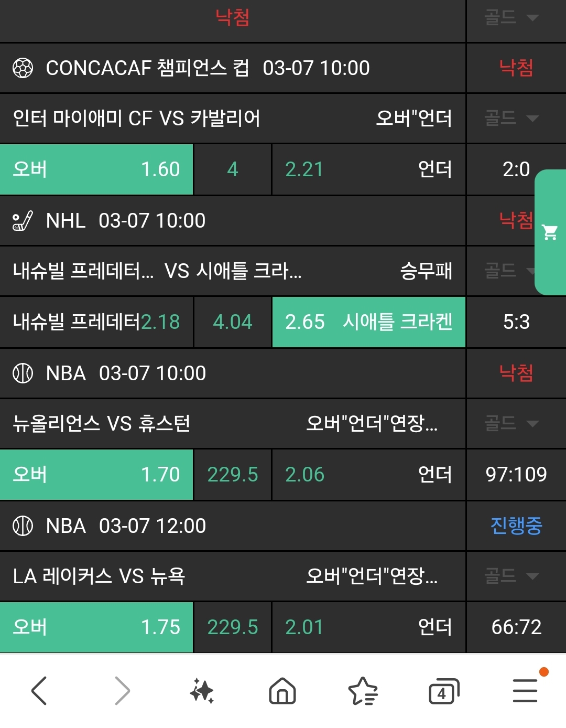Expand 골드 dropdown in 인터 마이애미 row

511,118
